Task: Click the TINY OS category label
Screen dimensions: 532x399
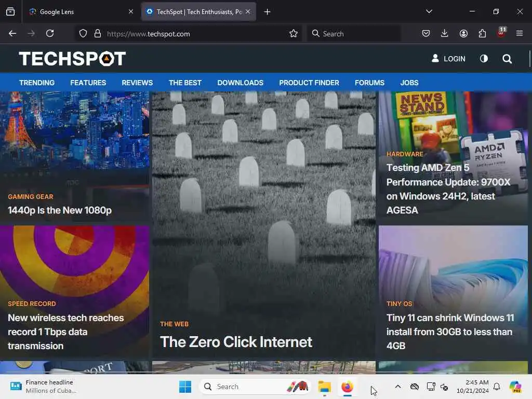Action: [x=399, y=303]
